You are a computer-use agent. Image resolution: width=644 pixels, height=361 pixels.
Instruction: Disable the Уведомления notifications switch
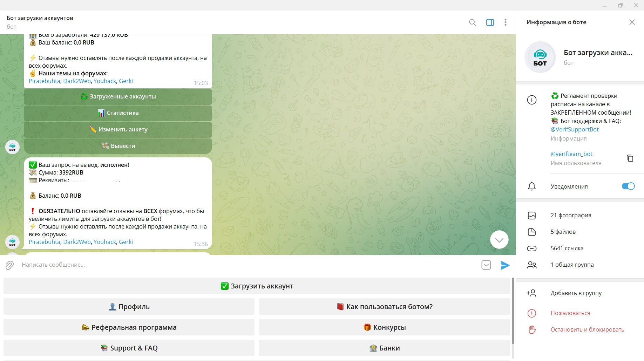[628, 186]
